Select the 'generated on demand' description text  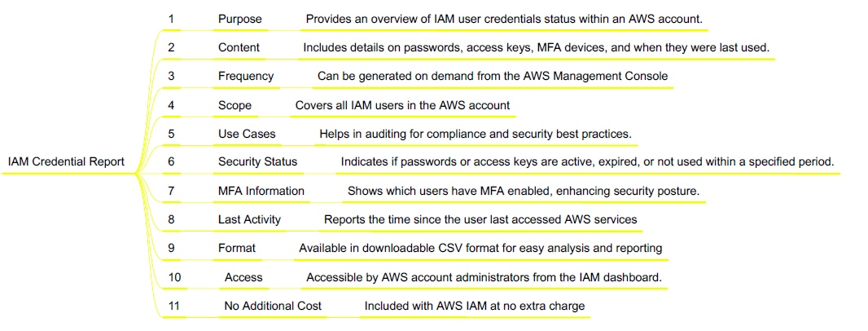[492, 76]
